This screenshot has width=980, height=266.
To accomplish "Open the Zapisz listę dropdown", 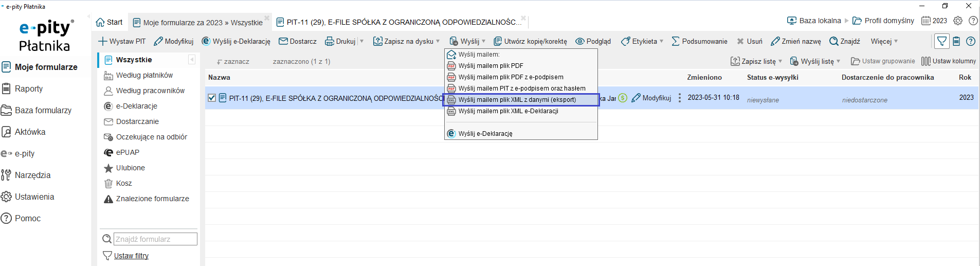I will [756, 61].
